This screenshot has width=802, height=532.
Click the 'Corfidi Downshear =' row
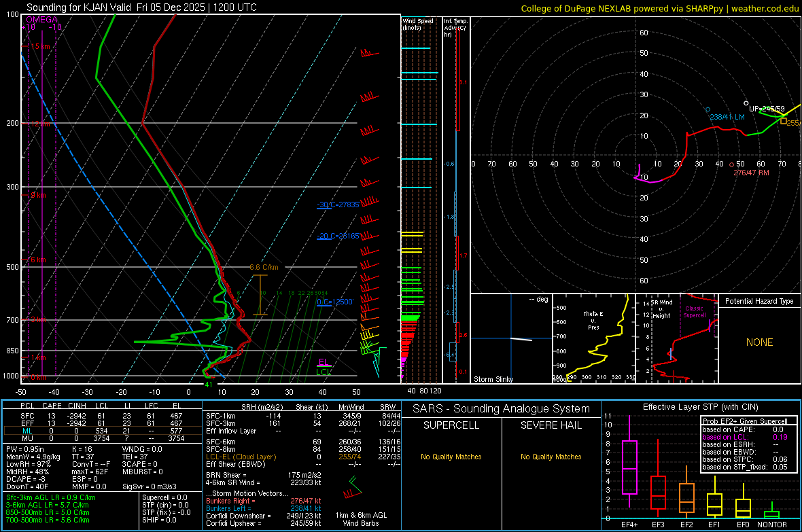click(x=264, y=516)
